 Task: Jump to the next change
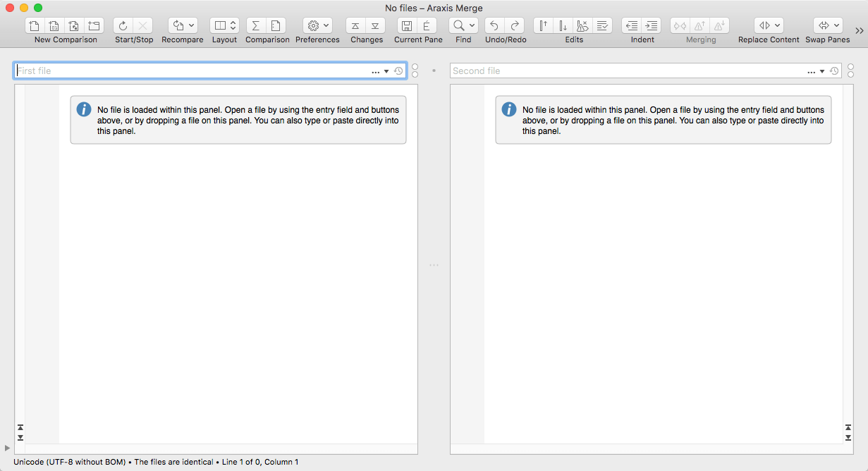click(x=376, y=25)
